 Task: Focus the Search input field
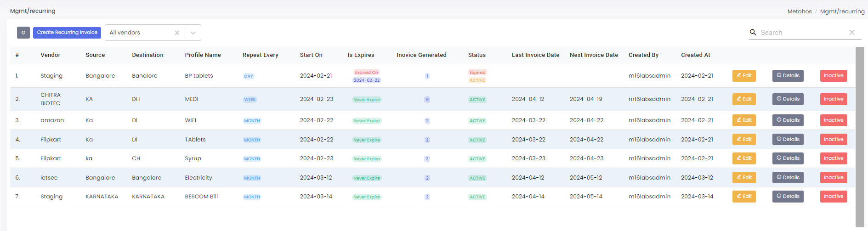pos(802,33)
